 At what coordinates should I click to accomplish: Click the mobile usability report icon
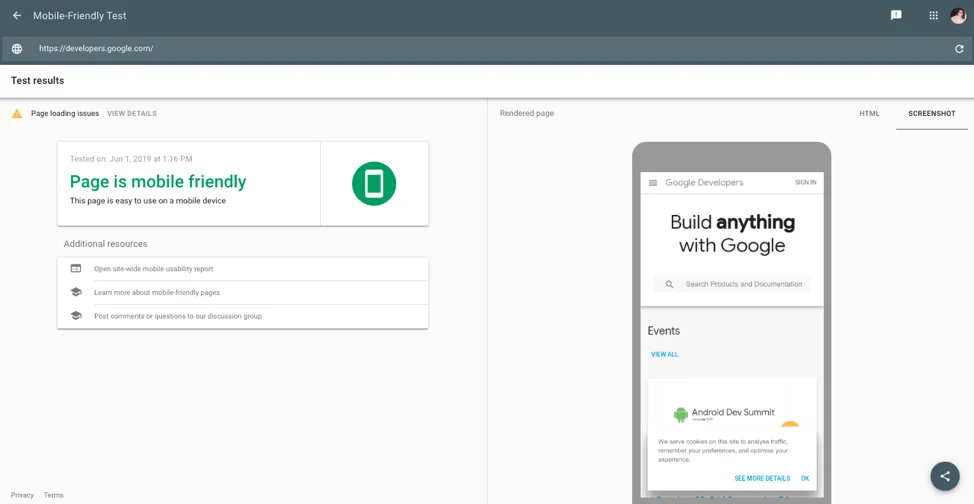click(76, 268)
